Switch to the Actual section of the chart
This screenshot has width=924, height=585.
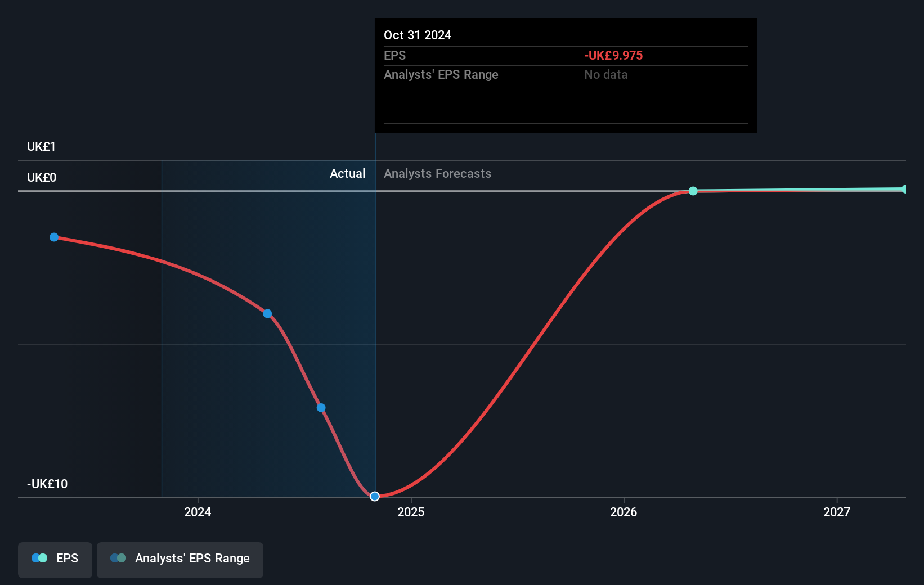click(347, 173)
